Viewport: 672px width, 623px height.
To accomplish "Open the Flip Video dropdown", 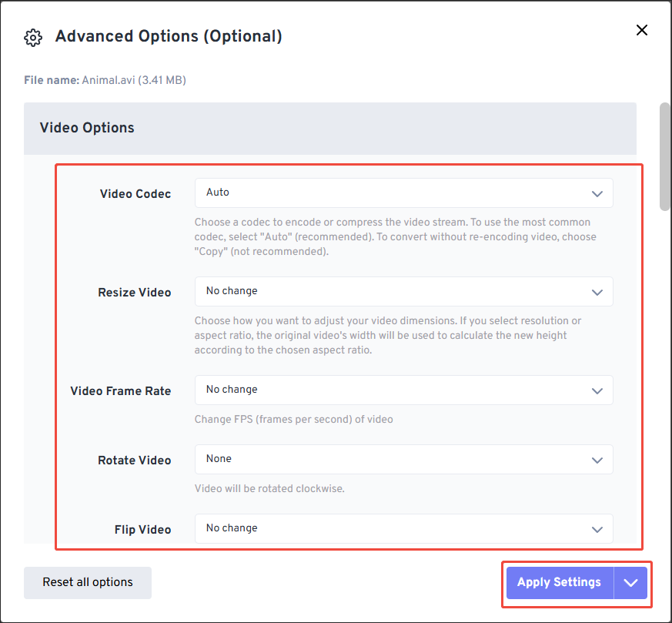I will [x=403, y=529].
